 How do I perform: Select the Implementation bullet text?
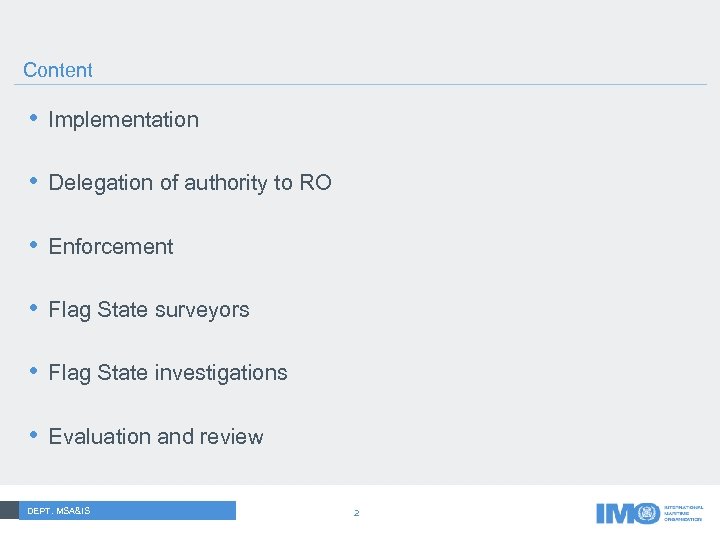[123, 120]
